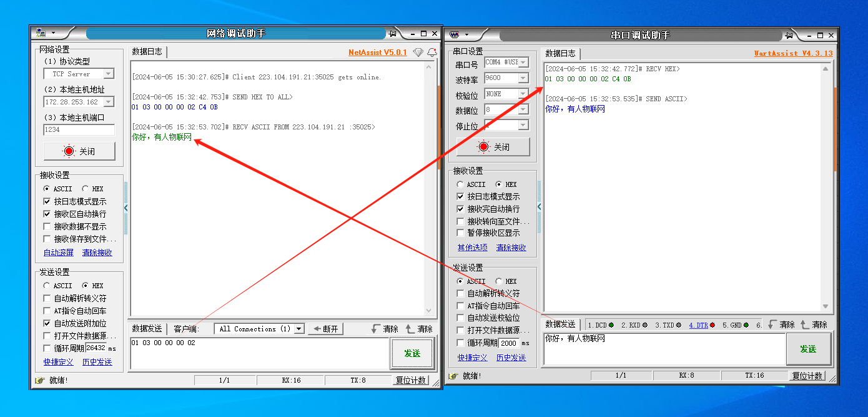The image size is (868, 417).
Task: Switch to 数据日志 tab in UartAssist
Action: point(561,54)
